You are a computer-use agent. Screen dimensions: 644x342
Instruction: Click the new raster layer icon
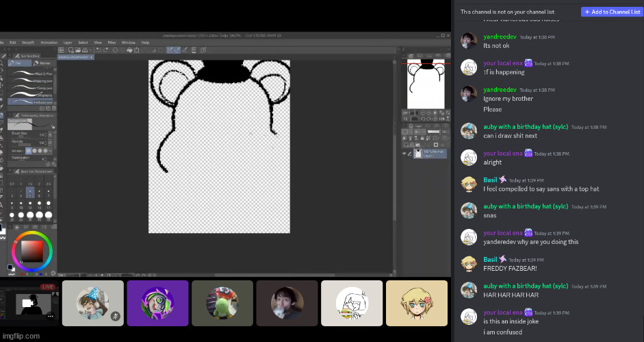pyautogui.click(x=406, y=145)
